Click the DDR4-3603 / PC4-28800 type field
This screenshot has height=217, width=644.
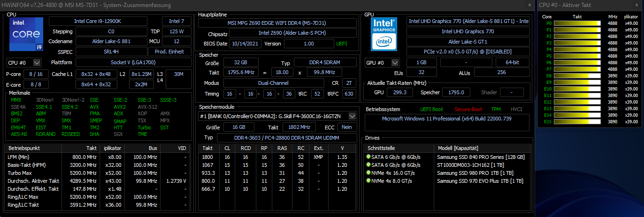pos(287,137)
